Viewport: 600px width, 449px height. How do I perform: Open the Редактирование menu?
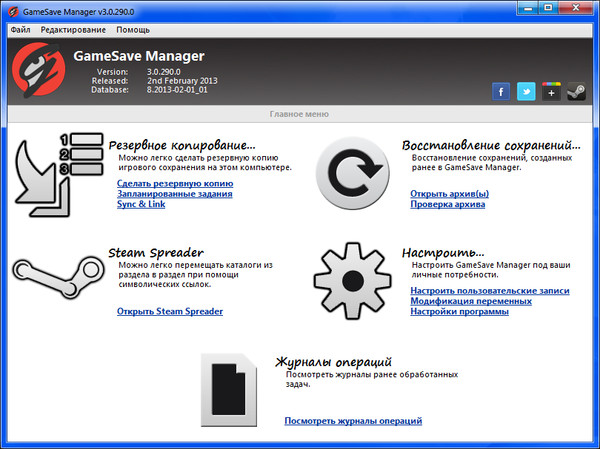tap(75, 30)
